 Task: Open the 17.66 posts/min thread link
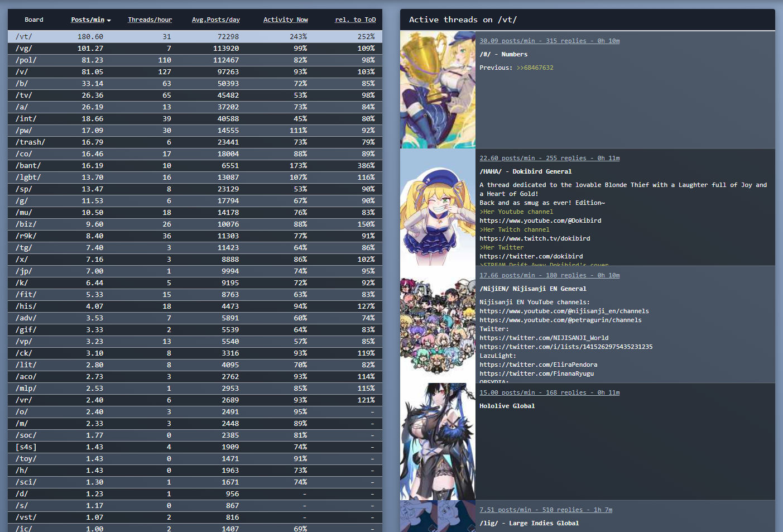550,275
